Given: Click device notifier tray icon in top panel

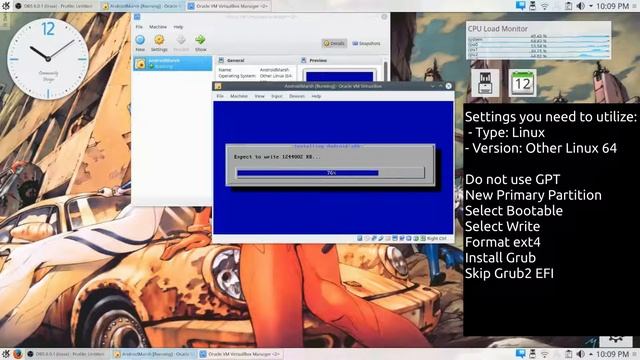Looking at the screenshot, I should click(x=533, y=6).
